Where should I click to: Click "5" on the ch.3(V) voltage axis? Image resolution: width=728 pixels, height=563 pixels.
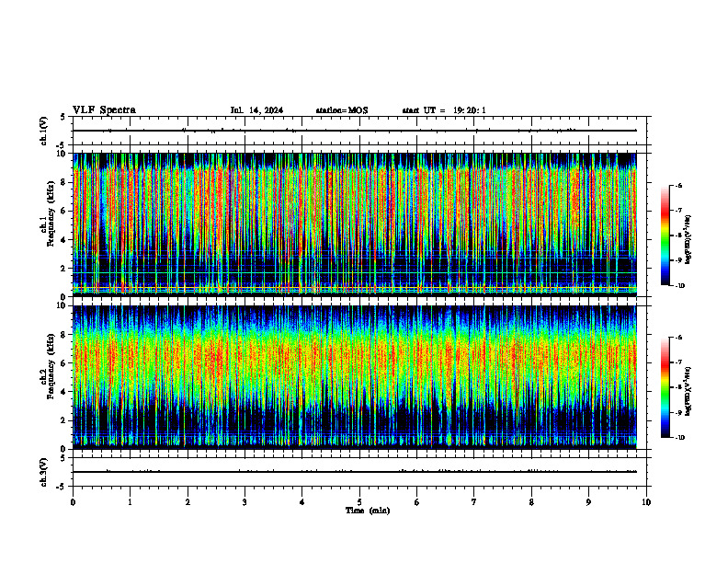pyautogui.click(x=63, y=458)
